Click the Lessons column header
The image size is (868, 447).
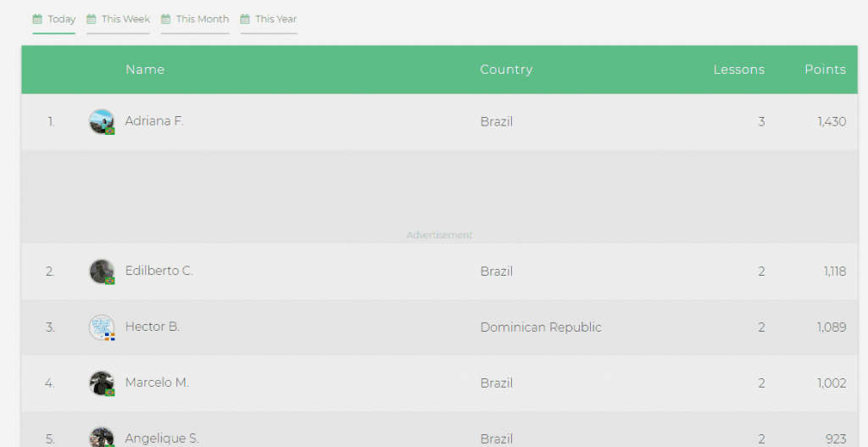[x=738, y=70]
